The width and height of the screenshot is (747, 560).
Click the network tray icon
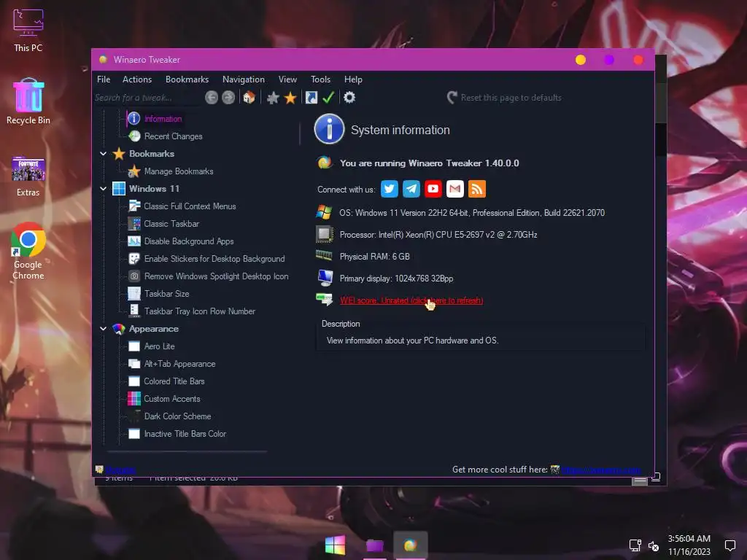635,545
